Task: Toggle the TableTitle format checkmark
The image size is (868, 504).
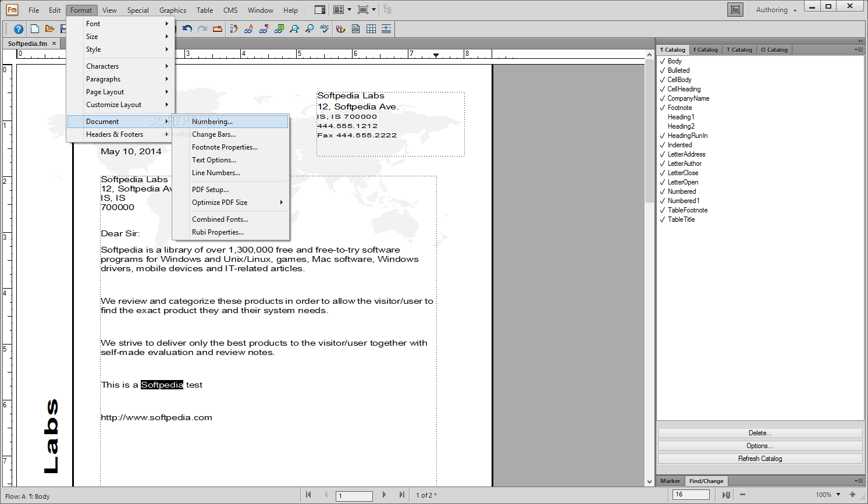Action: coord(662,219)
